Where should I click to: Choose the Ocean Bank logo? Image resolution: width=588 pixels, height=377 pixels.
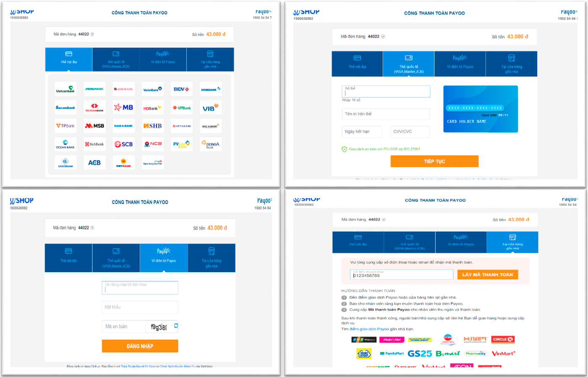(x=65, y=144)
